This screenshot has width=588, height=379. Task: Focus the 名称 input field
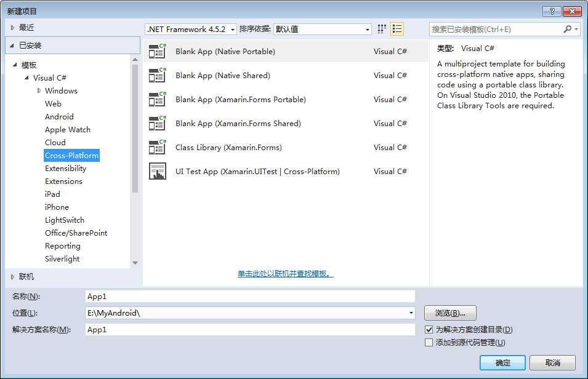click(250, 296)
